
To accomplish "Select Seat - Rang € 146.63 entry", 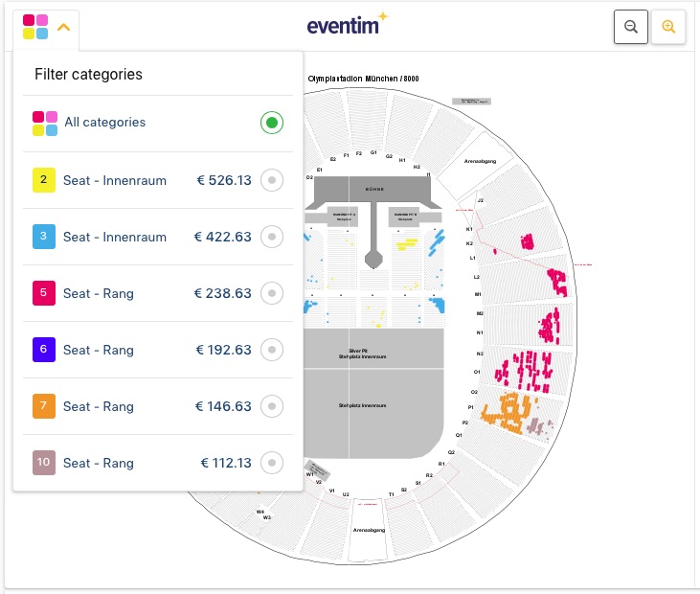I will tap(158, 406).
